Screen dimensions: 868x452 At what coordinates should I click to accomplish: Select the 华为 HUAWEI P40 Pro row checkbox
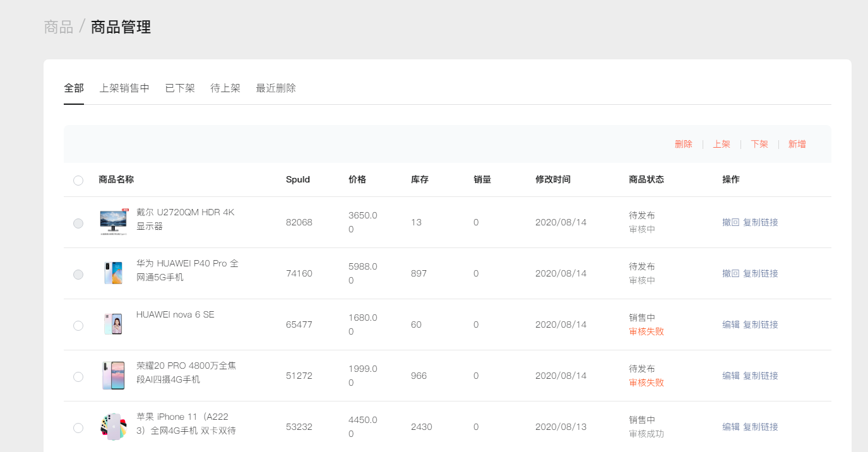coord(78,274)
